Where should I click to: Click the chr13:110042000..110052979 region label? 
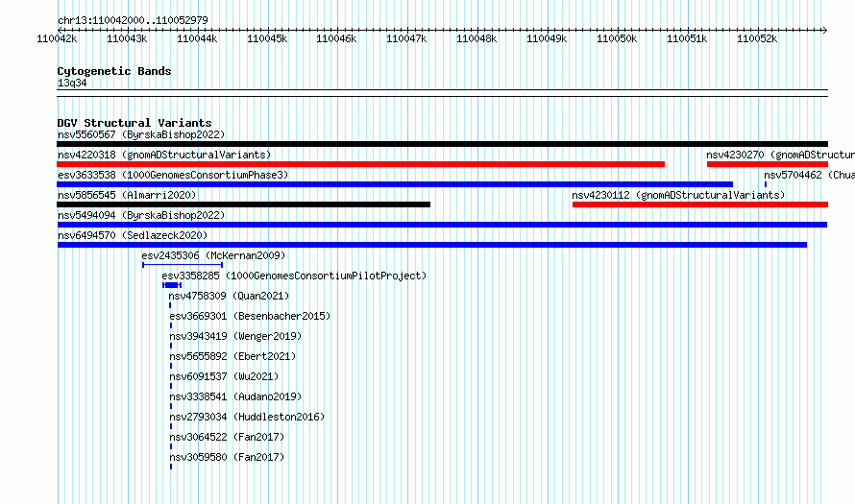[x=133, y=20]
